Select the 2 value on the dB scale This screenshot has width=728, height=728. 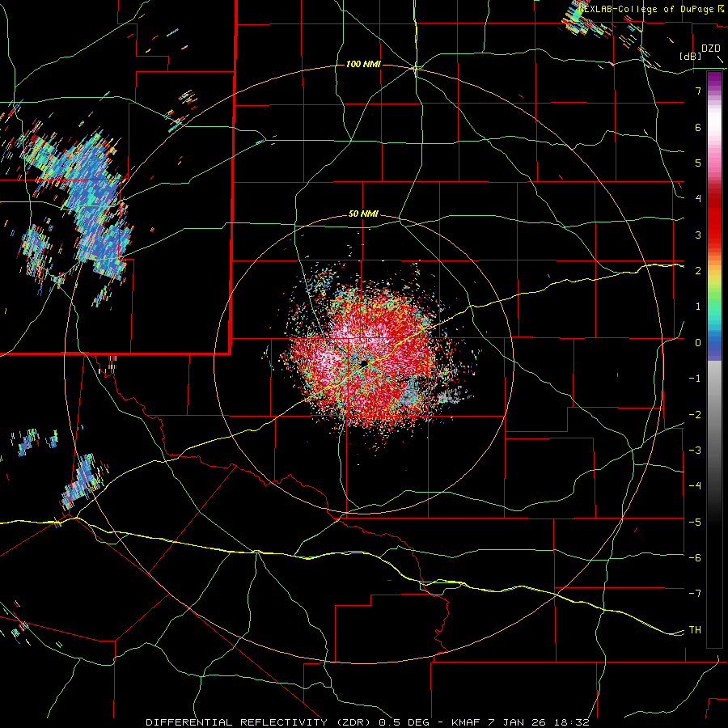tap(698, 271)
